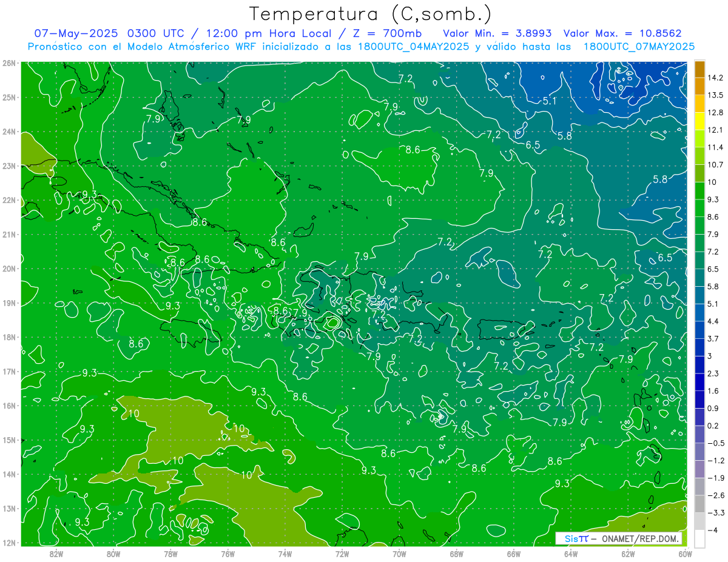Screen dimensions: 728x562
Task: Pick the white swatch at the color scale bottom
Action: [699, 538]
